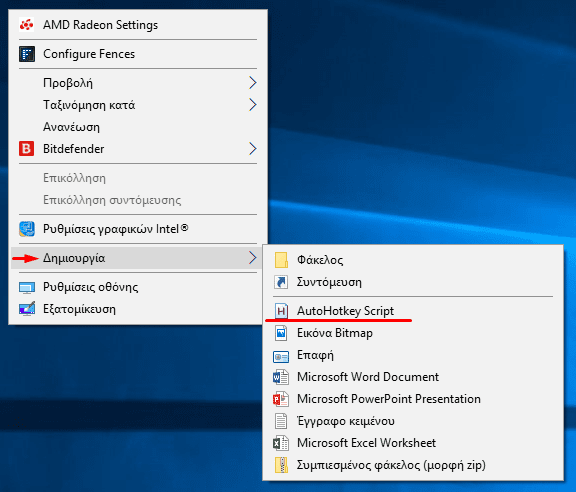Click the zip compressed folder icon
Image resolution: width=576 pixels, height=492 pixels.
pyautogui.click(x=281, y=465)
